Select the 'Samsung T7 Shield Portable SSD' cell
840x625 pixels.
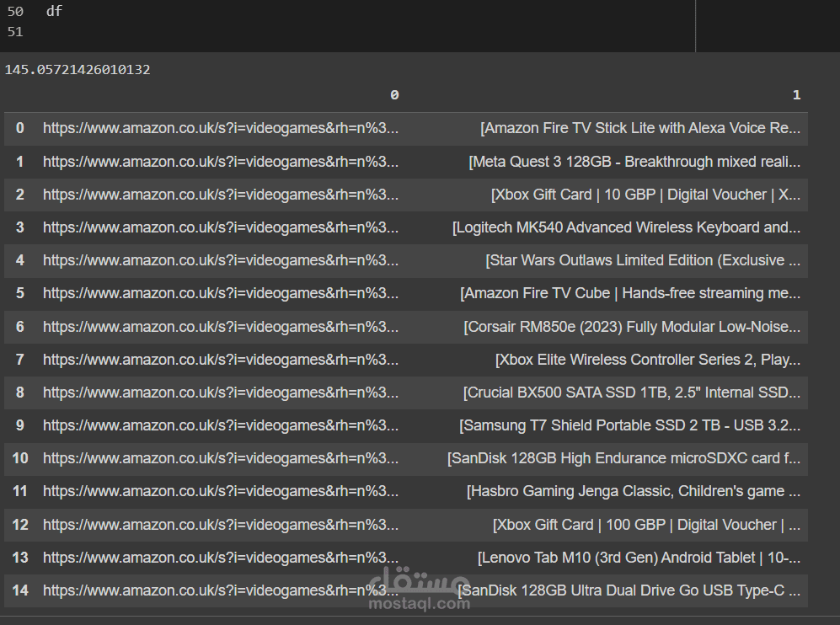[629, 425]
